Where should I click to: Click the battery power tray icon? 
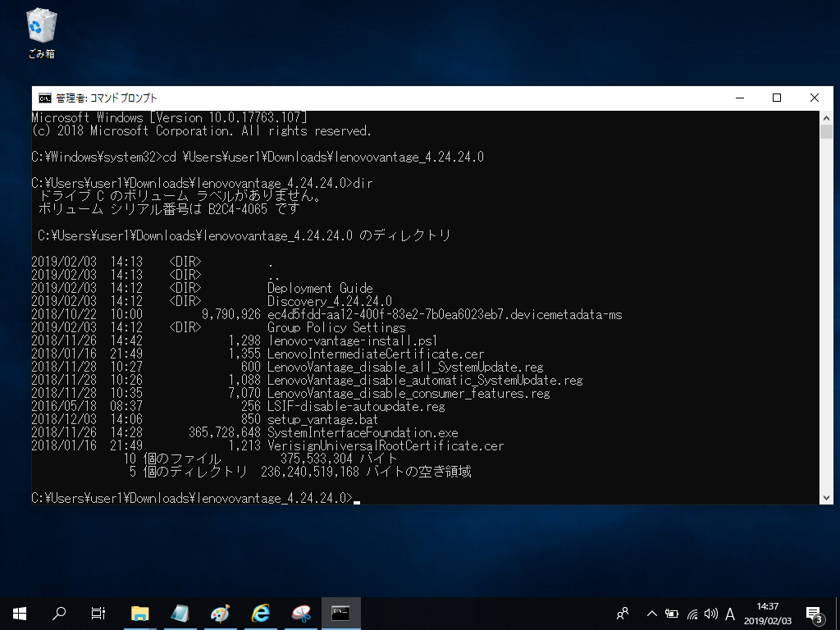(x=671, y=614)
